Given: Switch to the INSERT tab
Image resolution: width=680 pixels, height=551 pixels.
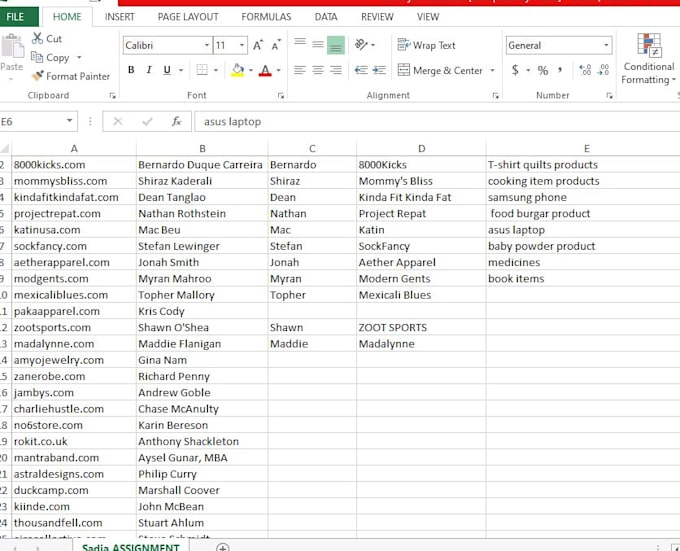Looking at the screenshot, I should pos(120,17).
